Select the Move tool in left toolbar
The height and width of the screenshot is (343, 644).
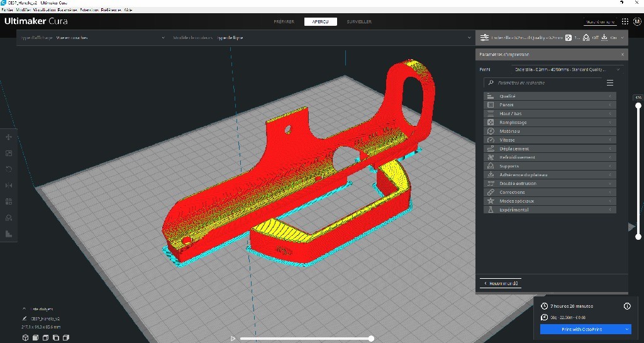[x=9, y=137]
